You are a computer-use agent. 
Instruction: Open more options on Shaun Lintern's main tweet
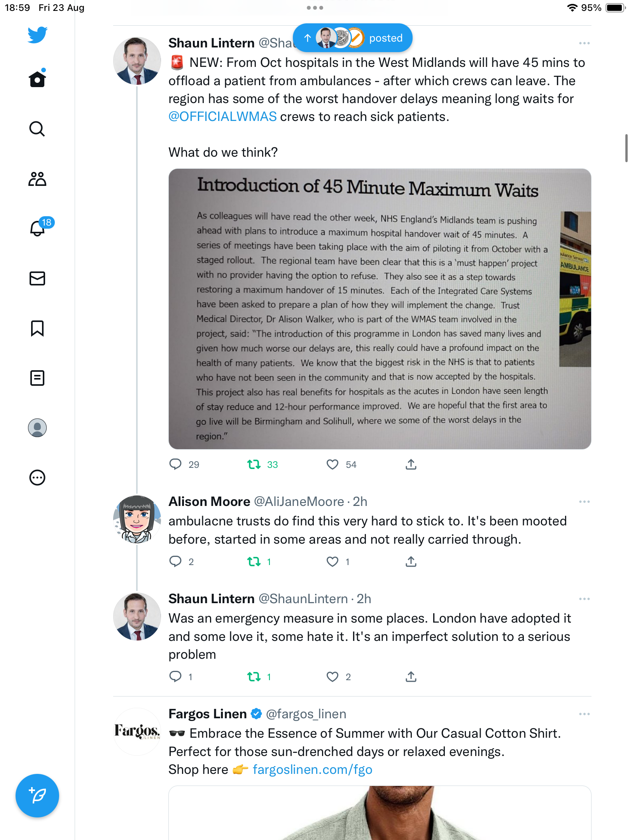tap(584, 43)
